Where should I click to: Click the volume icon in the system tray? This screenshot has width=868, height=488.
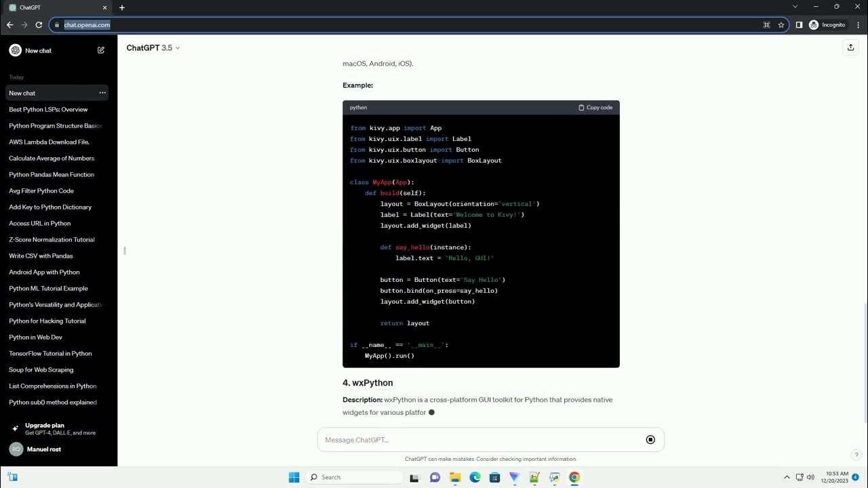(811, 477)
